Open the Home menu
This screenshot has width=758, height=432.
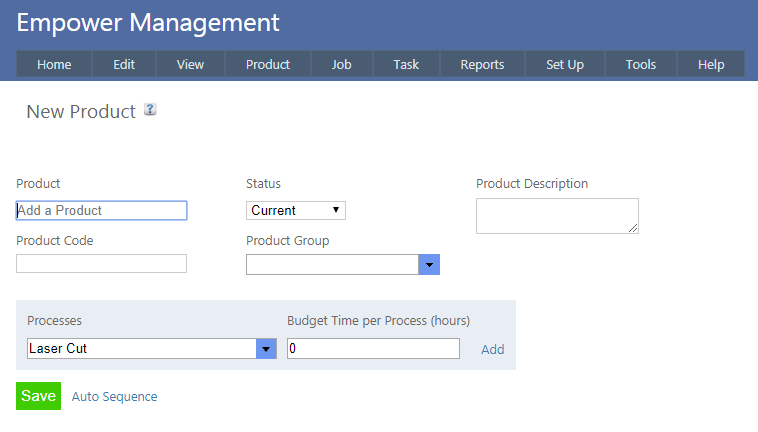pos(54,64)
